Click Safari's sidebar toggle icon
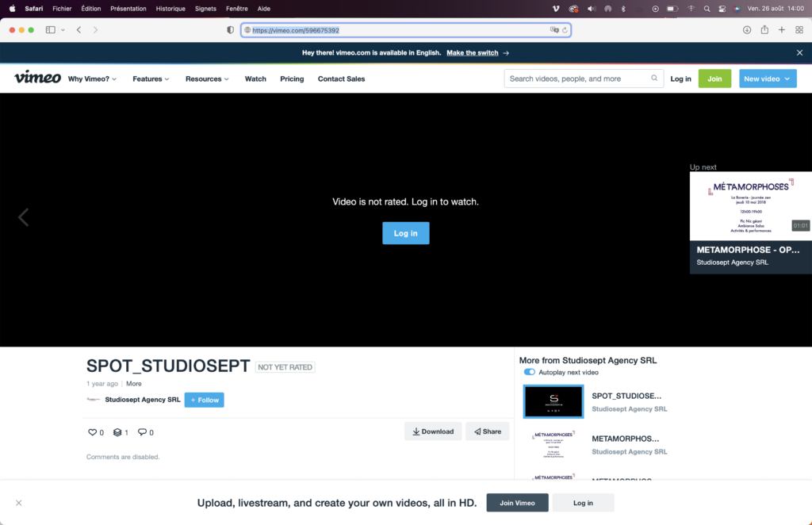Screen dimensions: 812x525 [50, 30]
